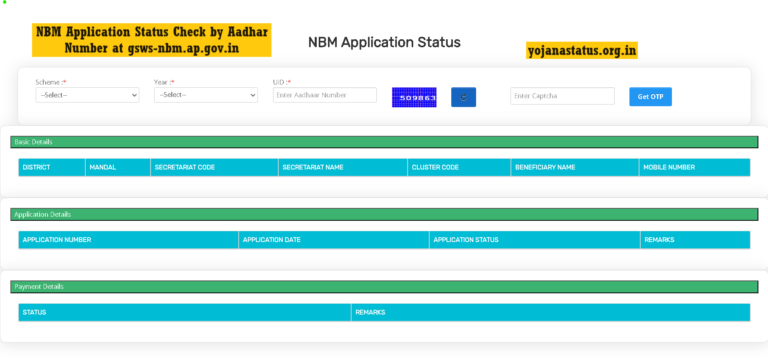Click the DISTRICT column header
Screen dimensions: 768x361
52,168
